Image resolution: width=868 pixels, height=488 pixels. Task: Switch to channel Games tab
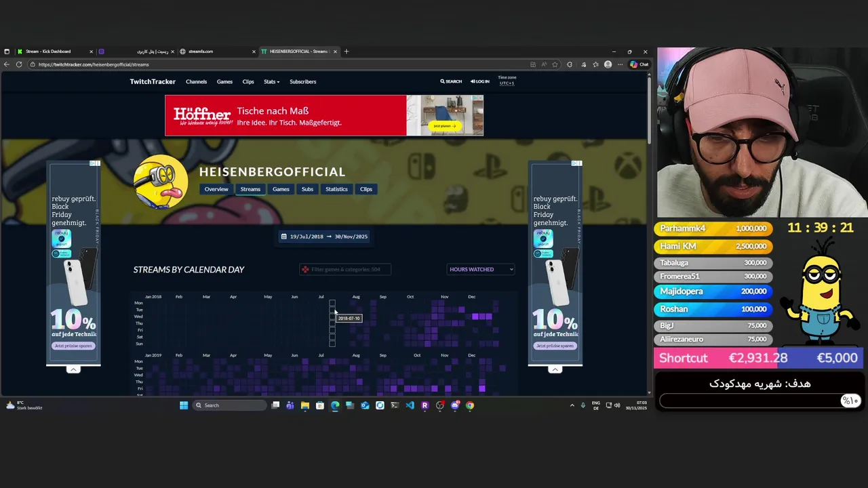(x=281, y=189)
